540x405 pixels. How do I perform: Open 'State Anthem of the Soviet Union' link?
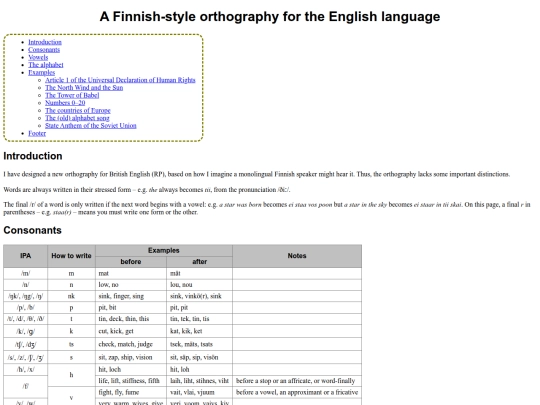coord(91,125)
